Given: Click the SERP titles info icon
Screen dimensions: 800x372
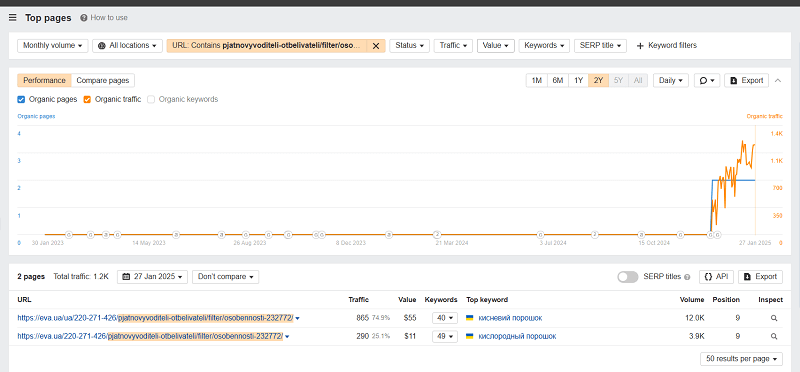Looking at the screenshot, I should click(x=687, y=277).
